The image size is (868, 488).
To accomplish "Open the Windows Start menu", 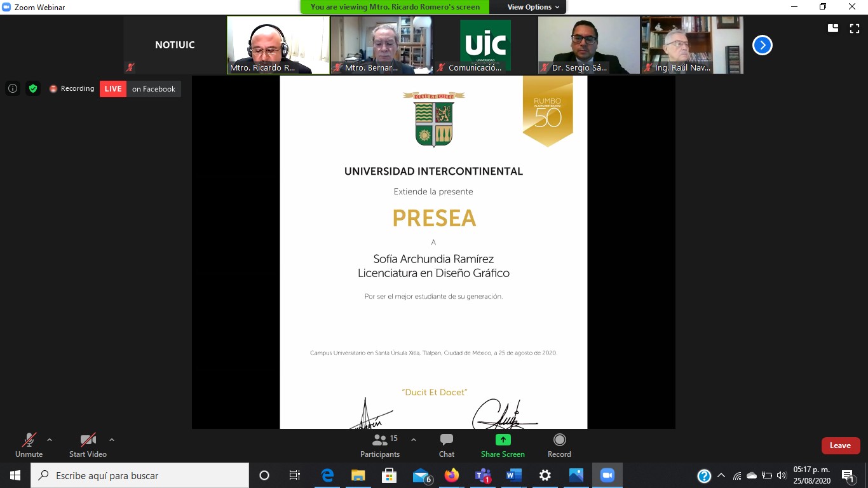I will [15, 475].
